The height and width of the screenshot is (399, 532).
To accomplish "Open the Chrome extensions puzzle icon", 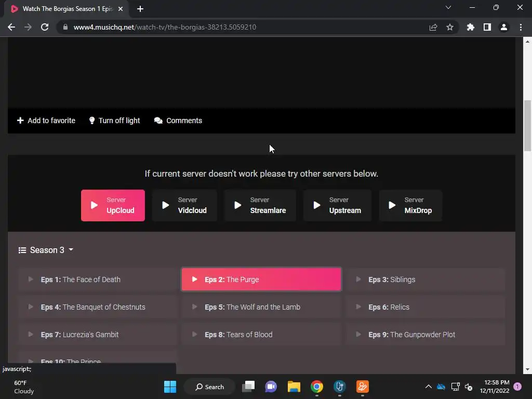I will pyautogui.click(x=471, y=27).
